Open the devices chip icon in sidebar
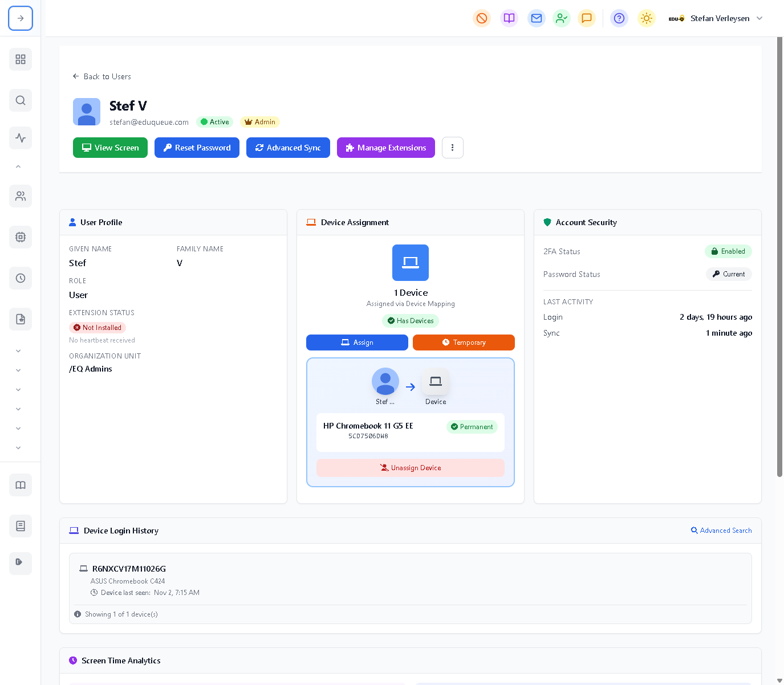 [21, 237]
